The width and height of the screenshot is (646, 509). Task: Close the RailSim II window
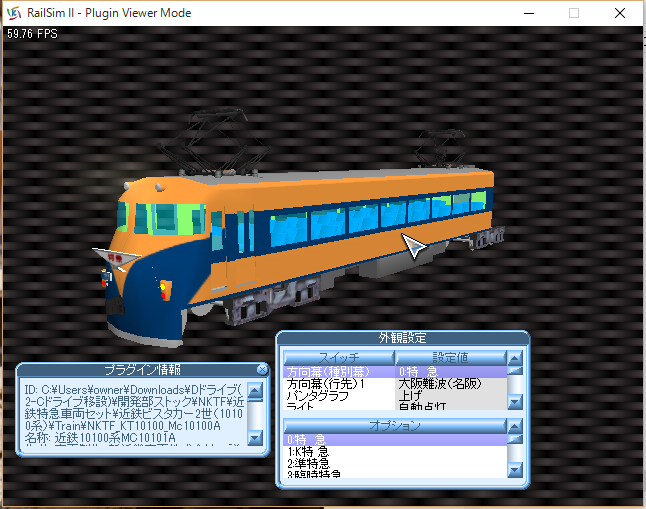click(620, 13)
